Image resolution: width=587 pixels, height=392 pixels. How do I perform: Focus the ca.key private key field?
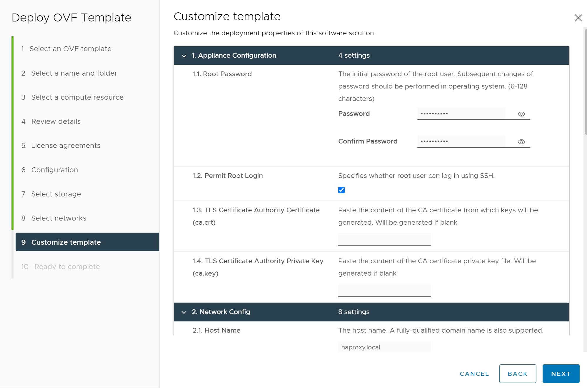coord(384,290)
